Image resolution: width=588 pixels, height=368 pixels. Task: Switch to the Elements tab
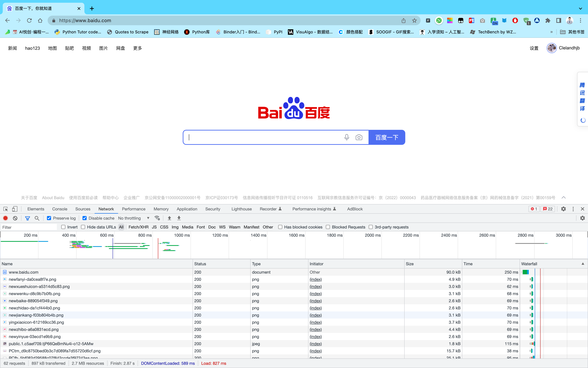coord(36,209)
